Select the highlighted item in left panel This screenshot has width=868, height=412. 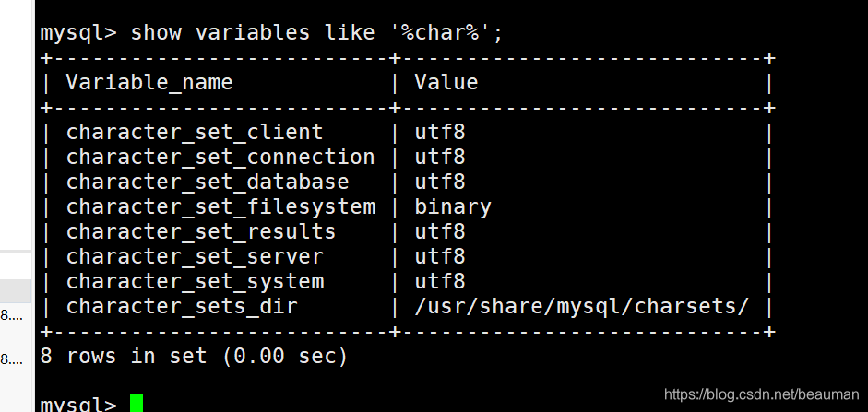click(x=16, y=290)
